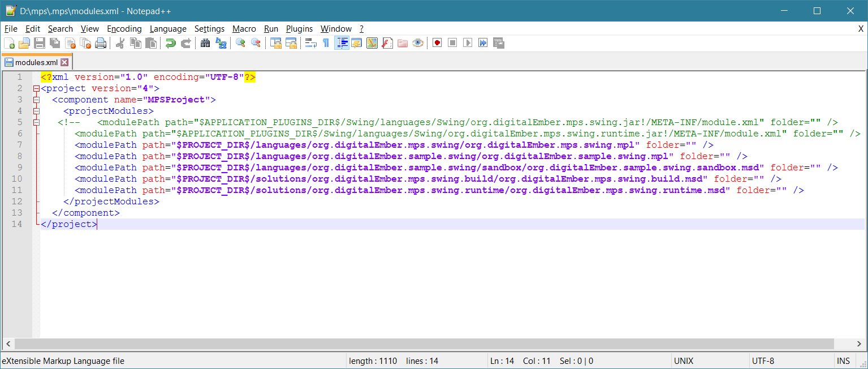
Task: Toggle the indent guide button
Action: tap(342, 43)
